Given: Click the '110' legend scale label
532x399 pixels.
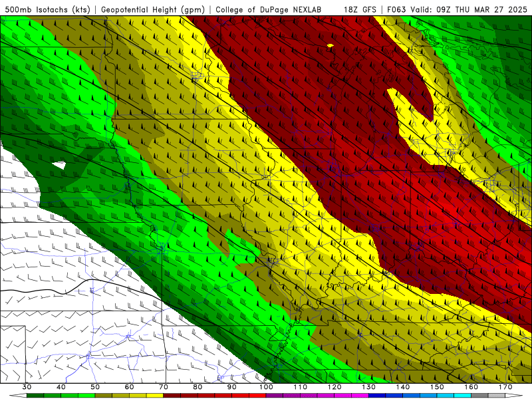Looking at the screenshot, I should pos(301,387).
